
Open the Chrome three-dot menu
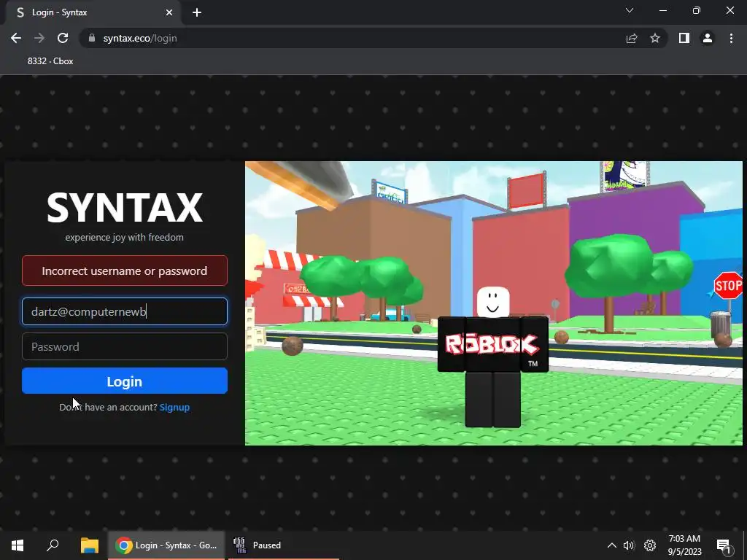pyautogui.click(x=731, y=38)
